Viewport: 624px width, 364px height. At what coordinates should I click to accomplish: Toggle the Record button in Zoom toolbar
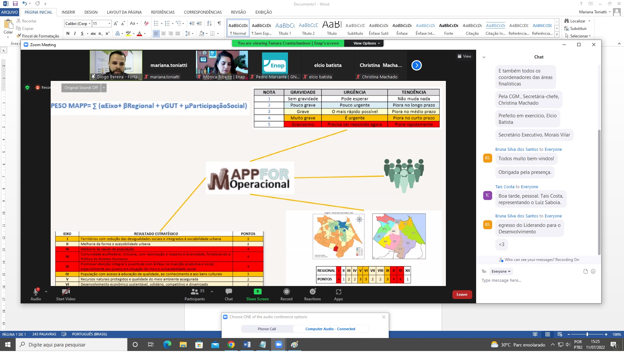[286, 294]
